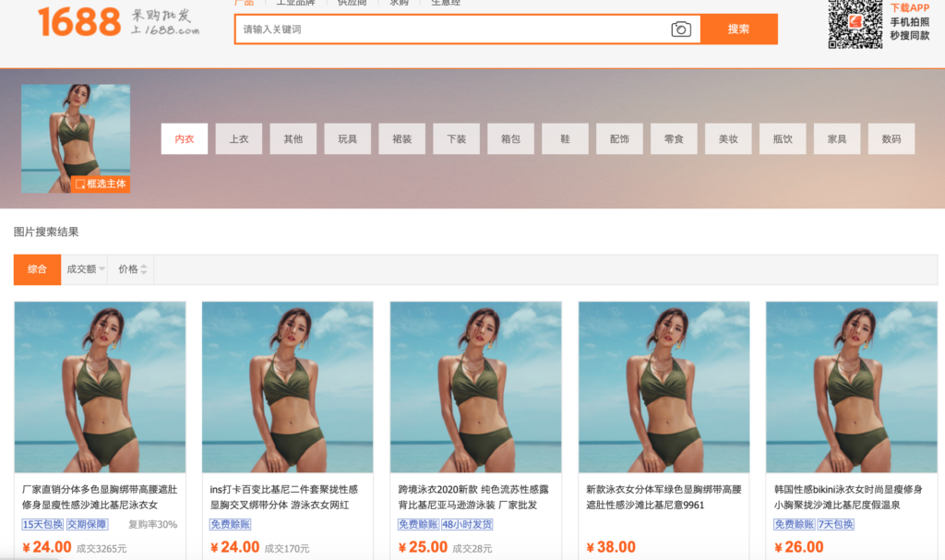Screen dimensions: 945x560
Task: Select the 裙装 category tab
Action: click(402, 138)
